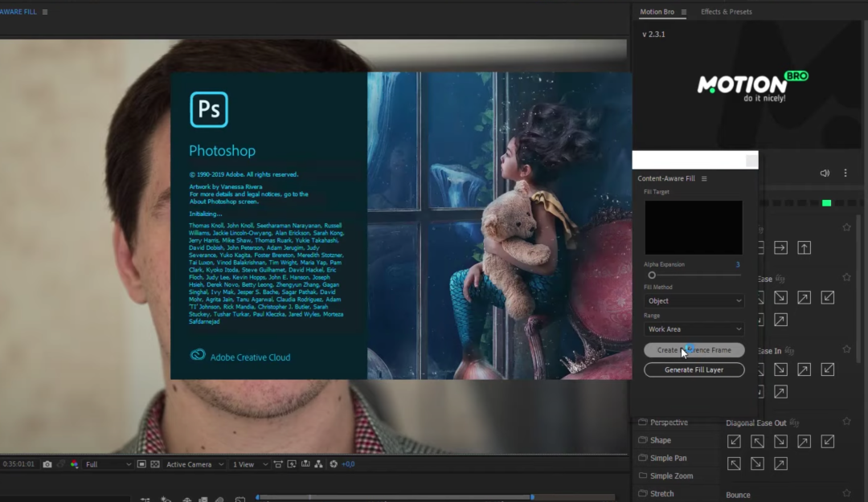
Task: Click the up arrow preset icon
Action: point(804,248)
